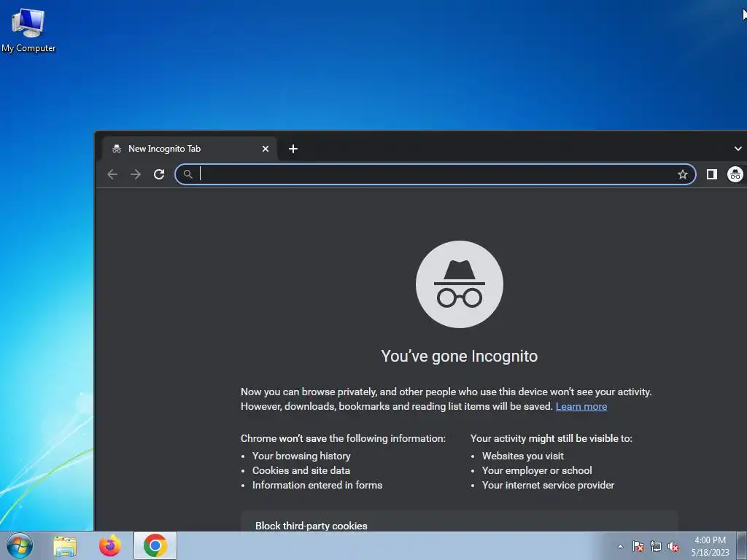Open Windows Explorer from taskbar
Screen dimensions: 747x560
(65, 545)
